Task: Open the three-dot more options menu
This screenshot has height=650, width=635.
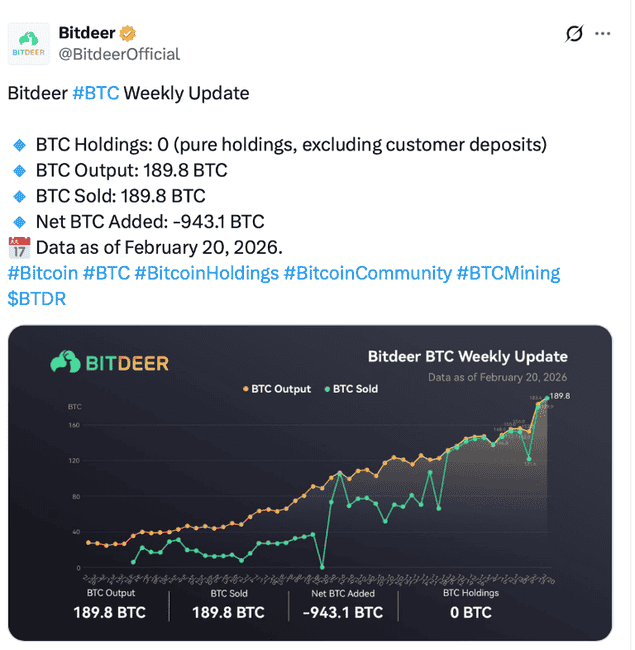Action: [x=602, y=34]
